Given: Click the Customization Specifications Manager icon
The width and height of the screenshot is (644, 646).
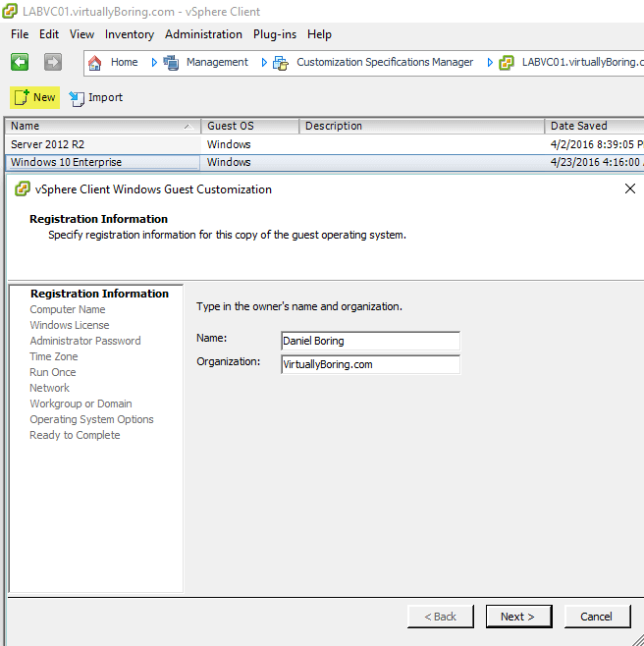Looking at the screenshot, I should point(281,63).
